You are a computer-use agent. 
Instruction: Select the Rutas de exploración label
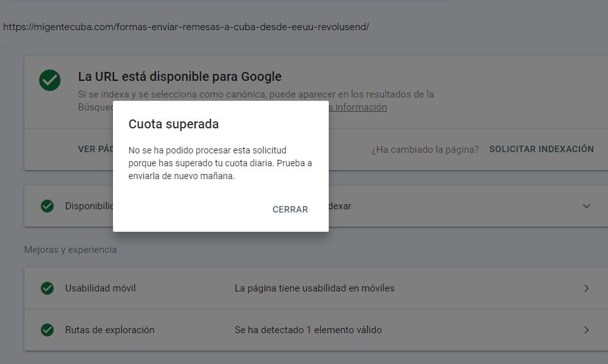(110, 330)
